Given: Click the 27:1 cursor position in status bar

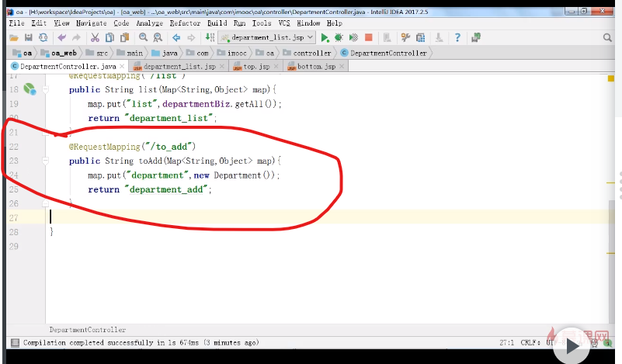Looking at the screenshot, I should [x=506, y=342].
